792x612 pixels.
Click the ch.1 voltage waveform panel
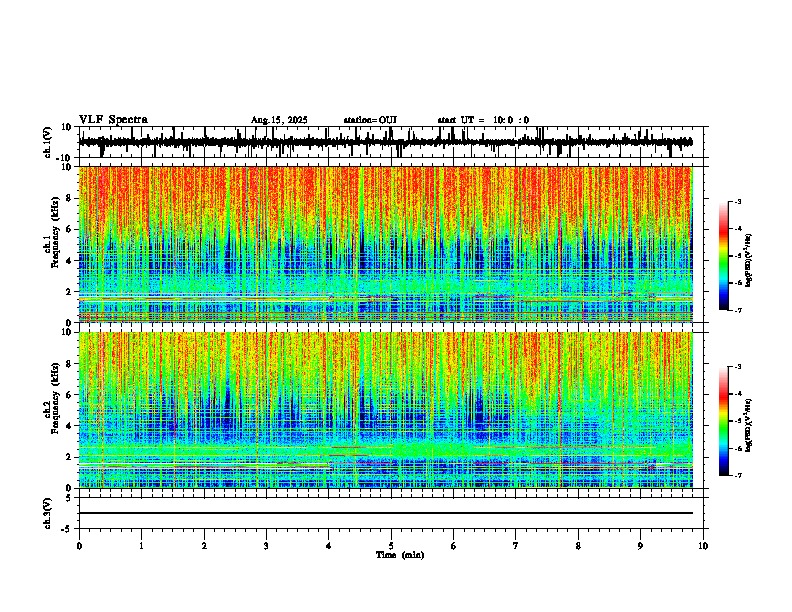coord(391,142)
